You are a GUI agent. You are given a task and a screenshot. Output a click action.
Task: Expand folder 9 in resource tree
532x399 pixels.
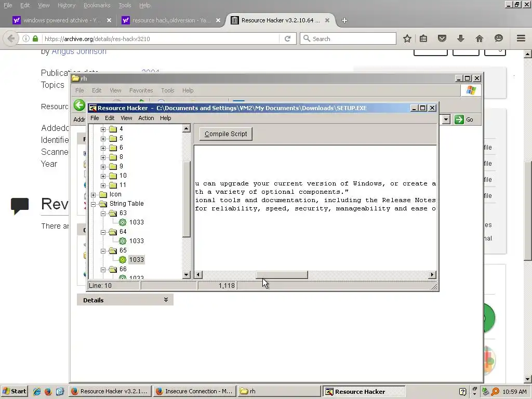coord(103,167)
